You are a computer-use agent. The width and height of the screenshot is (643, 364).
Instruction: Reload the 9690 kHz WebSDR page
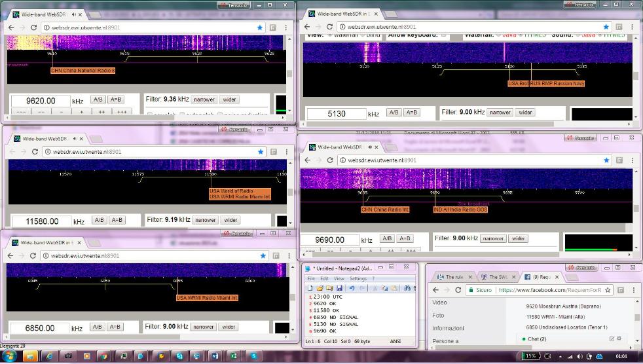point(330,160)
